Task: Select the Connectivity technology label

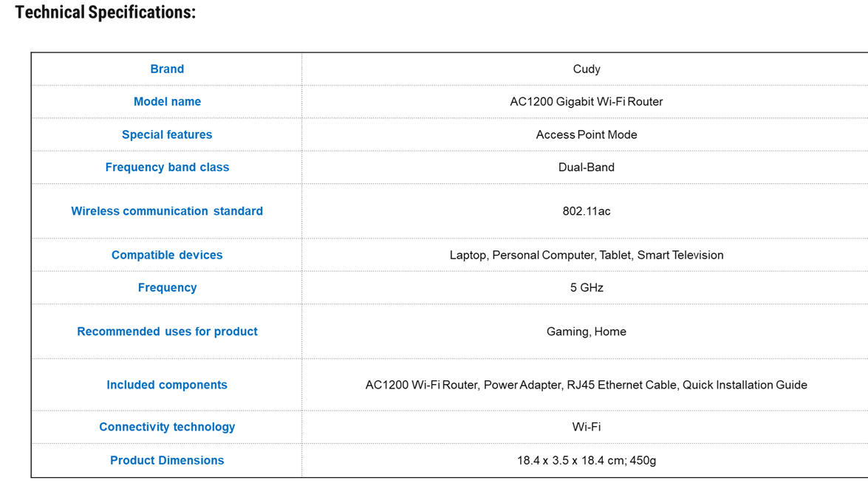Action: (167, 427)
